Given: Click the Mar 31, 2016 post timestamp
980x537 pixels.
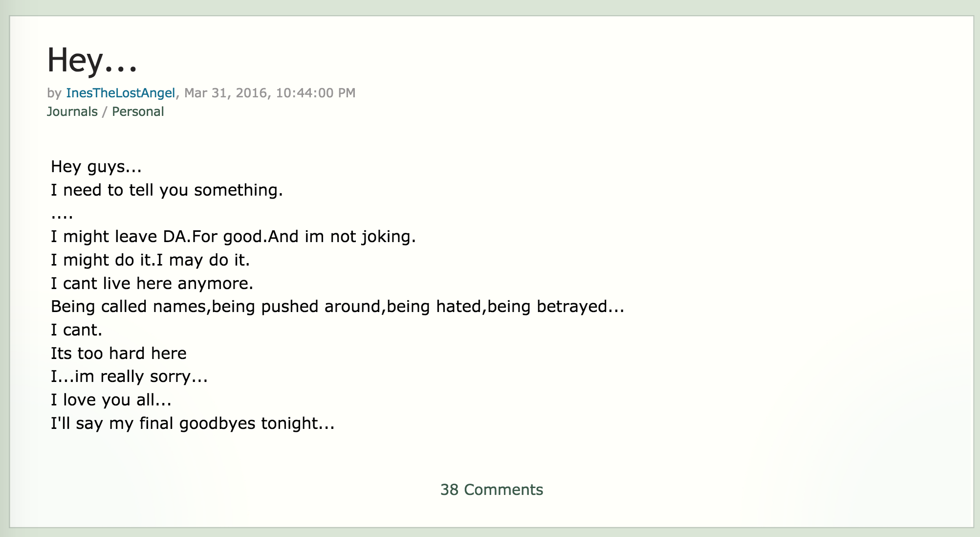Looking at the screenshot, I should [270, 93].
